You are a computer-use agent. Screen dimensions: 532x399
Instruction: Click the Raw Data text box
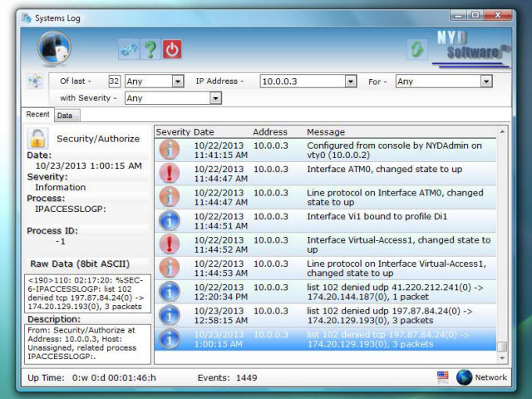point(87,293)
